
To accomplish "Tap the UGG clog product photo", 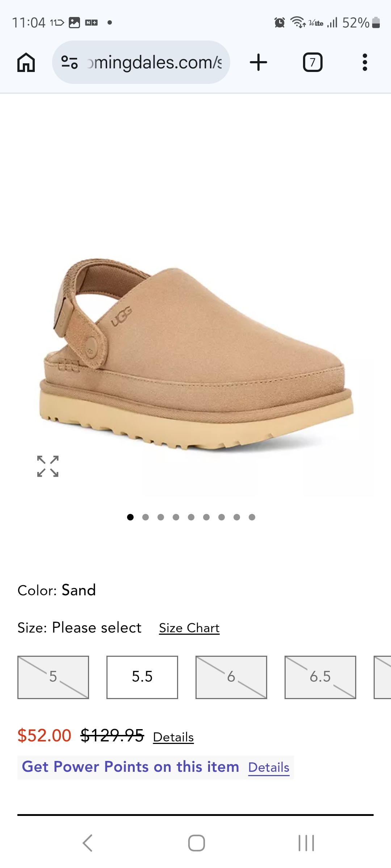I will (196, 354).
